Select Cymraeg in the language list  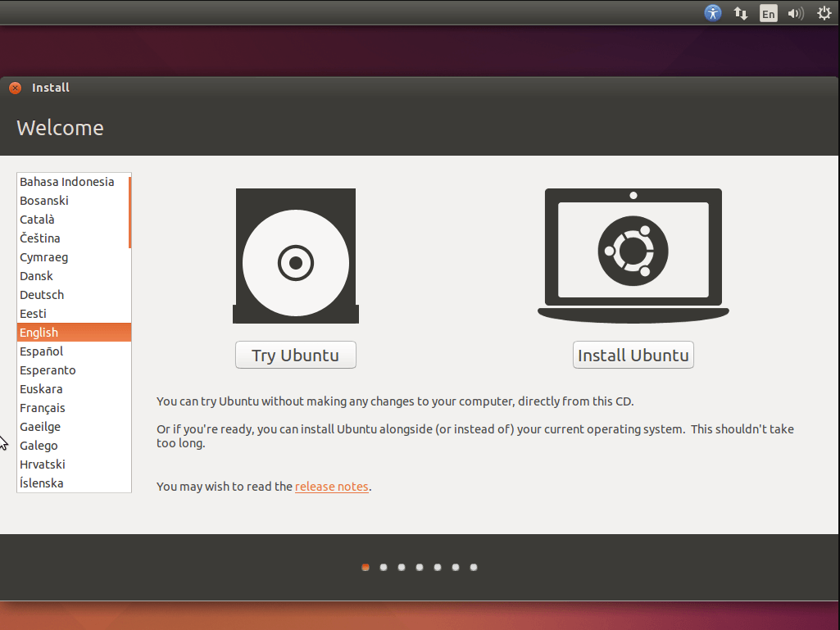click(x=72, y=257)
